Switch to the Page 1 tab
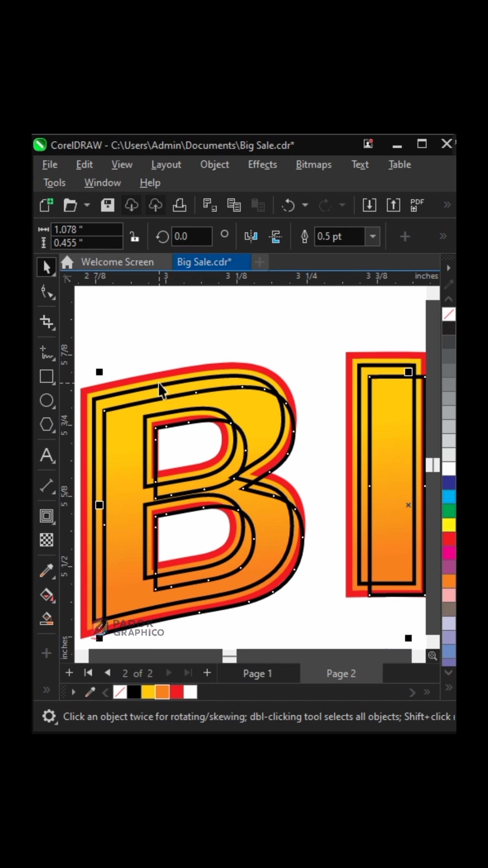488x868 pixels. click(x=258, y=674)
